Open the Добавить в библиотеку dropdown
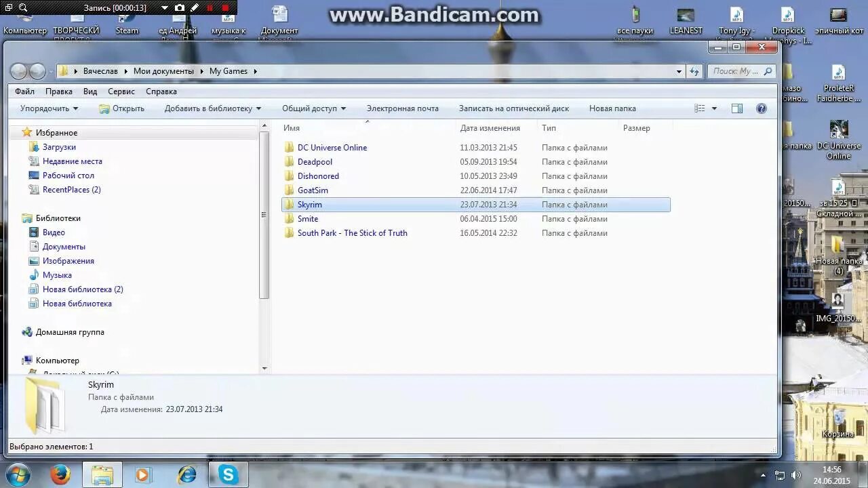 [213, 108]
